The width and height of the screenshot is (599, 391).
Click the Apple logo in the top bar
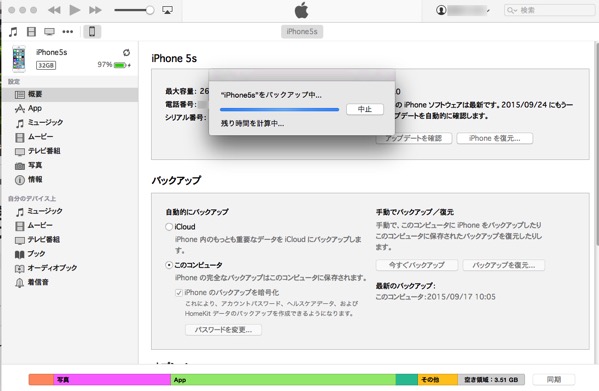(x=301, y=10)
